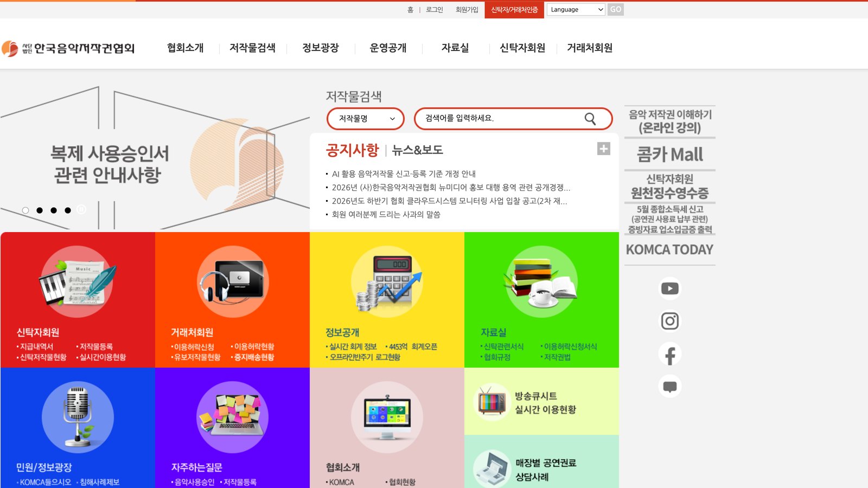
Task: Open the Facebook icon in sidebar
Action: (670, 355)
